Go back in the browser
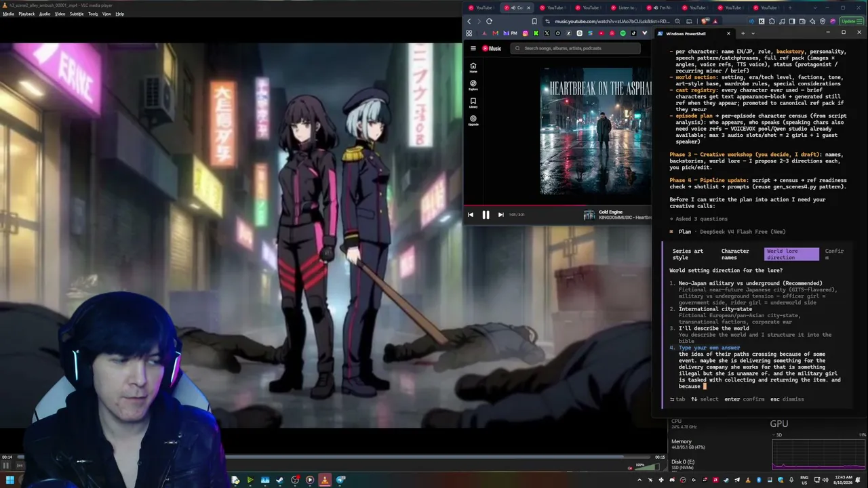 [x=469, y=21]
